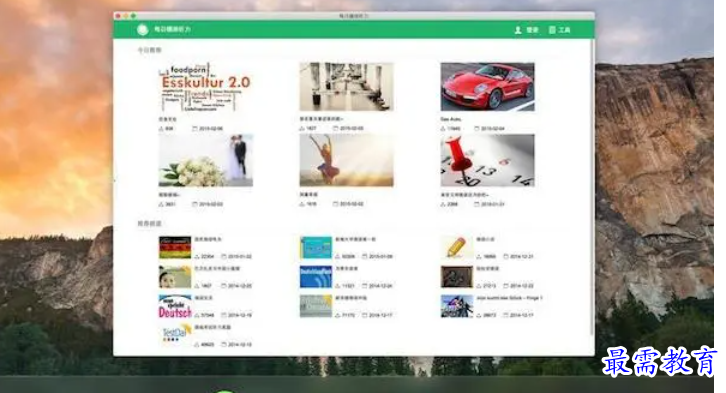Open the tools icon in green header

point(552,30)
